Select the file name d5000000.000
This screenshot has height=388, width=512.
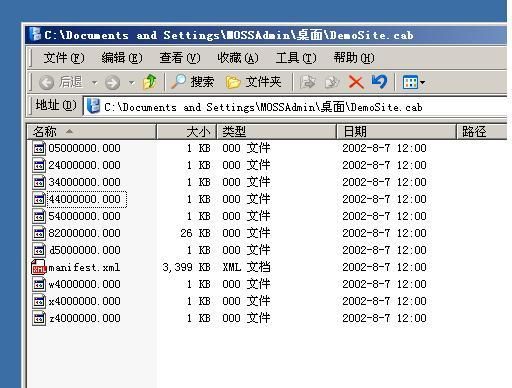(85, 250)
